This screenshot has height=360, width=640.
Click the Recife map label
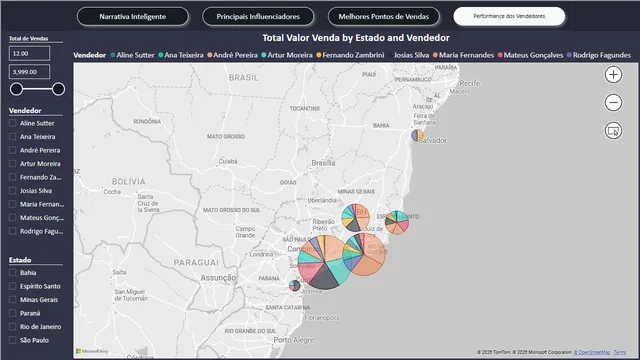coord(470,83)
